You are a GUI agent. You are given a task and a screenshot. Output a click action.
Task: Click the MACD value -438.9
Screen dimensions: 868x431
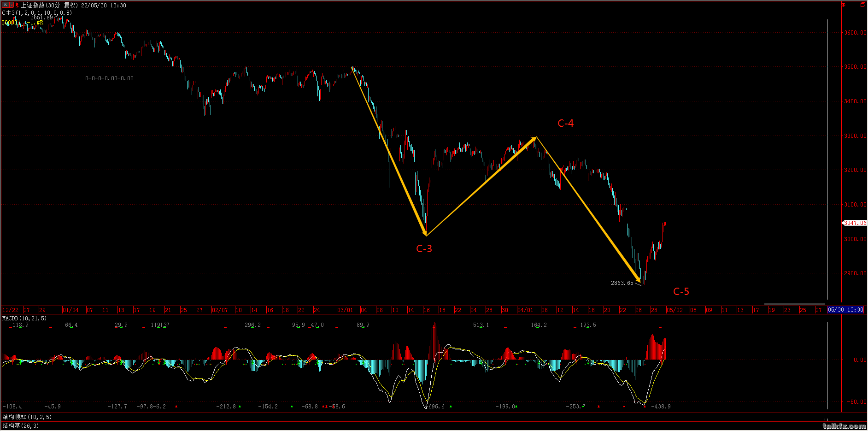pyautogui.click(x=661, y=407)
